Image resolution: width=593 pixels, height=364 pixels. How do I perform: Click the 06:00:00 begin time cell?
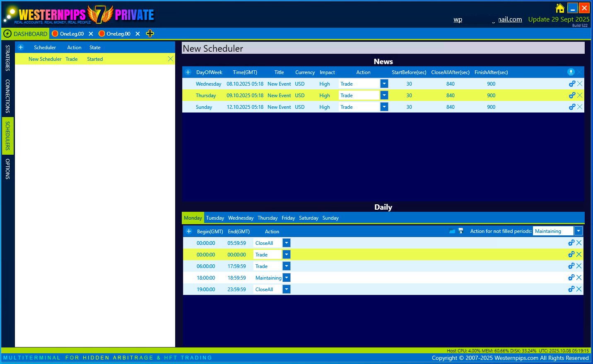click(x=206, y=266)
